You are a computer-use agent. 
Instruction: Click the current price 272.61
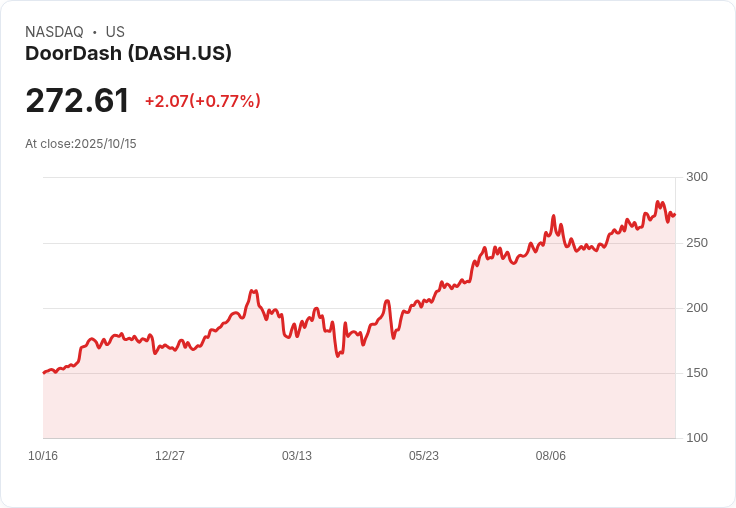77,101
